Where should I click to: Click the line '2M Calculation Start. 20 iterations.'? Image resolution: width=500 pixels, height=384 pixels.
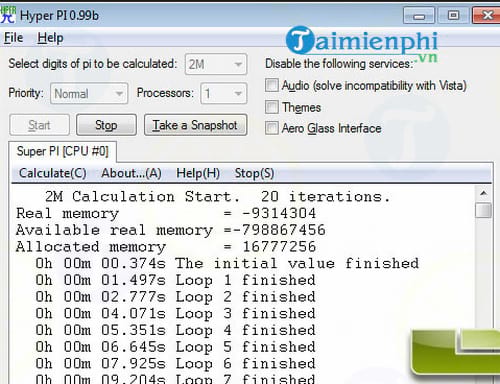click(217, 197)
